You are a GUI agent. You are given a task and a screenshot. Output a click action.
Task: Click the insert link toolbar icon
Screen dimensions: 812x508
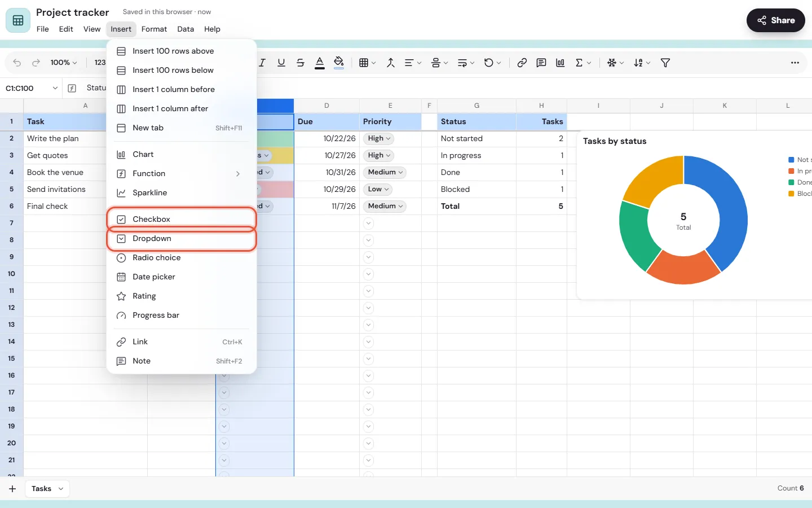coord(522,63)
